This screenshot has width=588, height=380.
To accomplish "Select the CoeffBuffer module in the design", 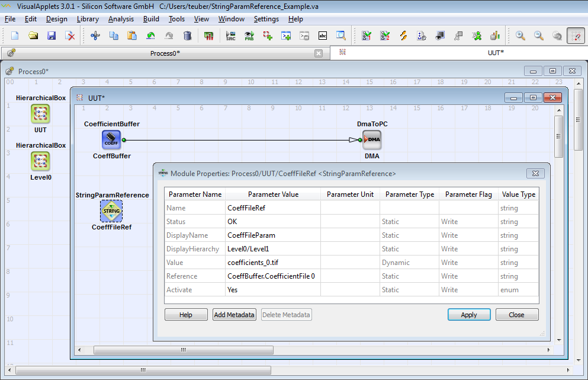I will tap(111, 140).
